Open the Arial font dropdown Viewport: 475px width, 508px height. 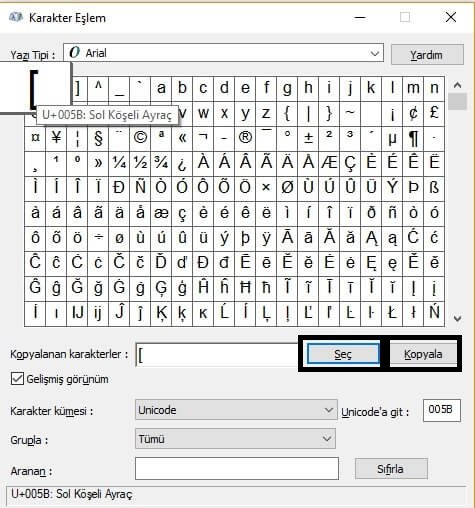click(x=223, y=53)
